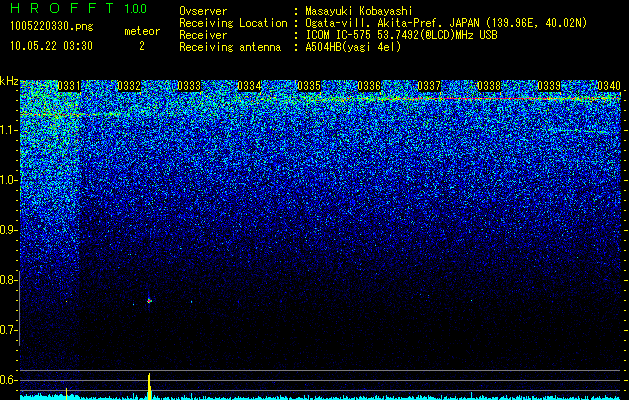The image size is (629, 400).
Task: Click observer name Masayuki Kobayashi
Action: point(359,11)
